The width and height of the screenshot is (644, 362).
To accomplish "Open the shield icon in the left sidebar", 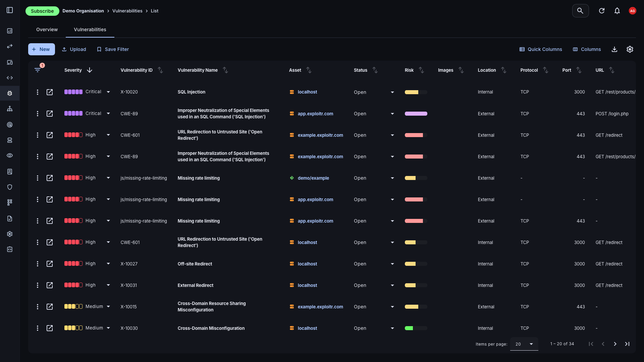I will pyautogui.click(x=10, y=187).
